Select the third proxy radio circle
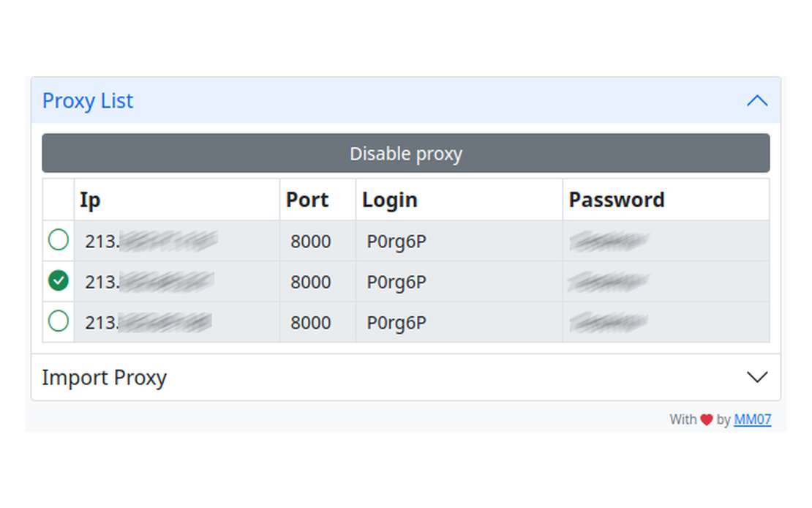 [x=58, y=321]
